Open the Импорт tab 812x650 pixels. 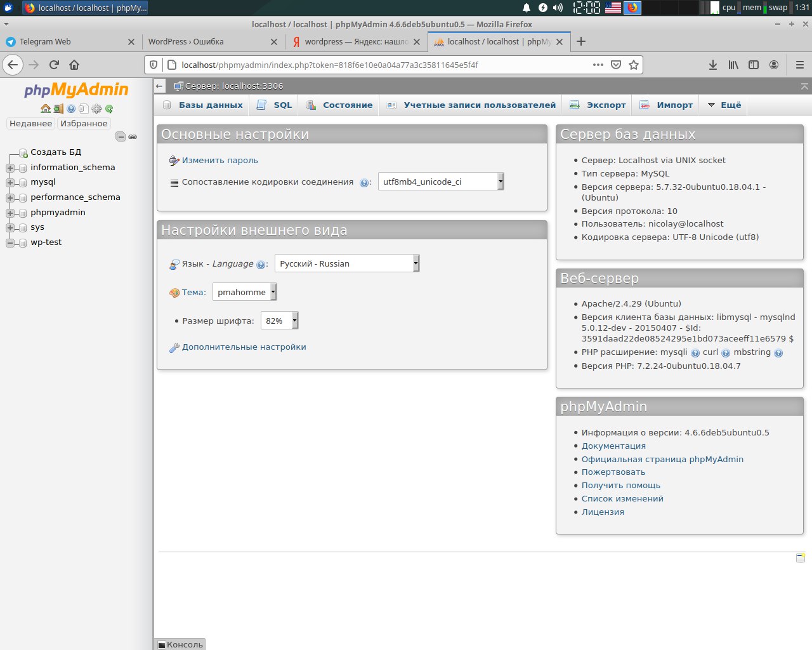coord(666,105)
